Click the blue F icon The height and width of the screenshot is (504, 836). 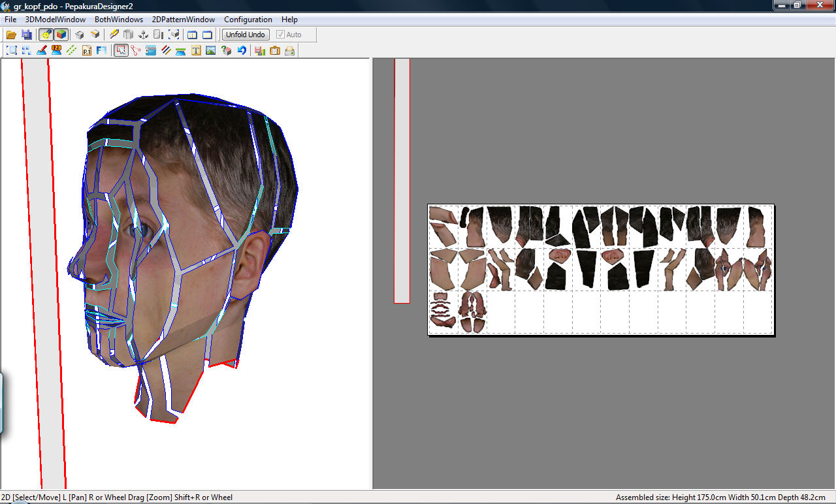[x=102, y=50]
